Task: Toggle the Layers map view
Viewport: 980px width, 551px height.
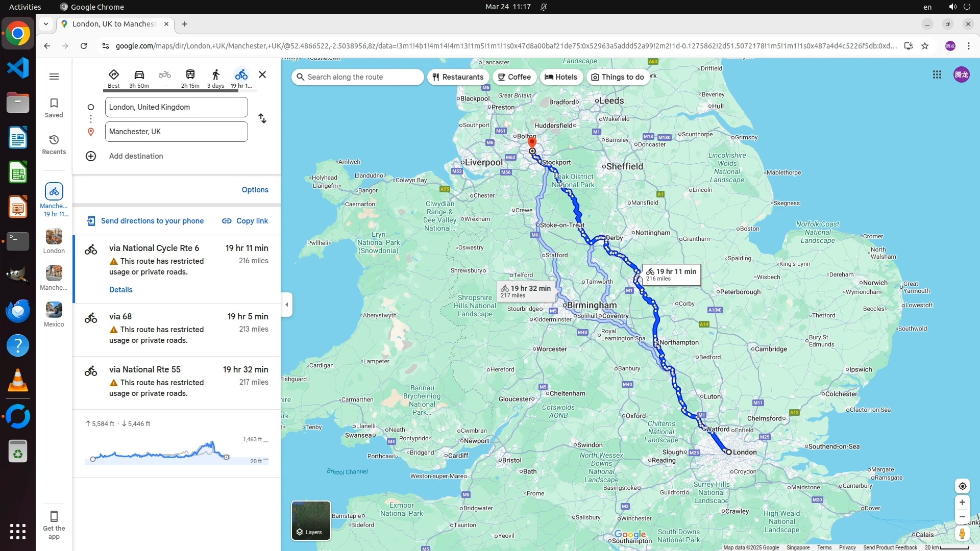Action: point(311,520)
